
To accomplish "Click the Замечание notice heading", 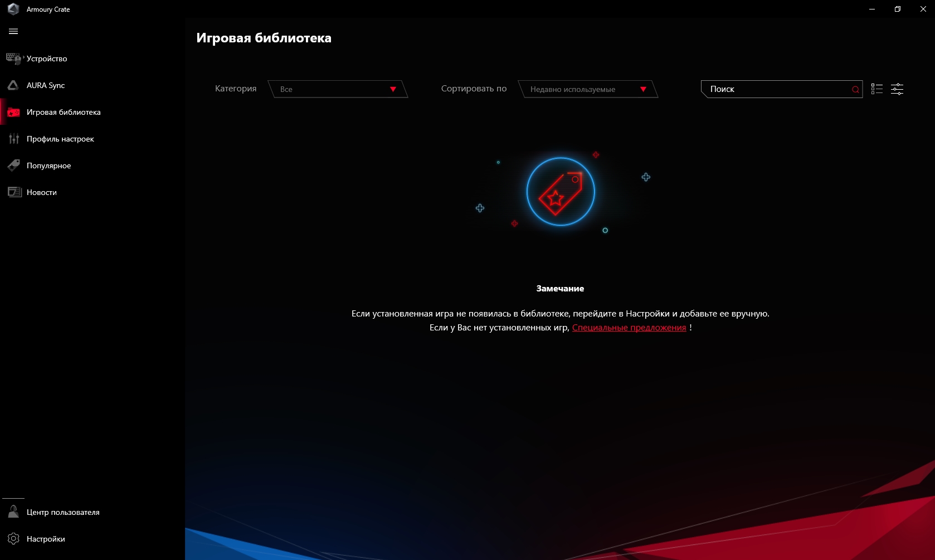I will pos(560,289).
